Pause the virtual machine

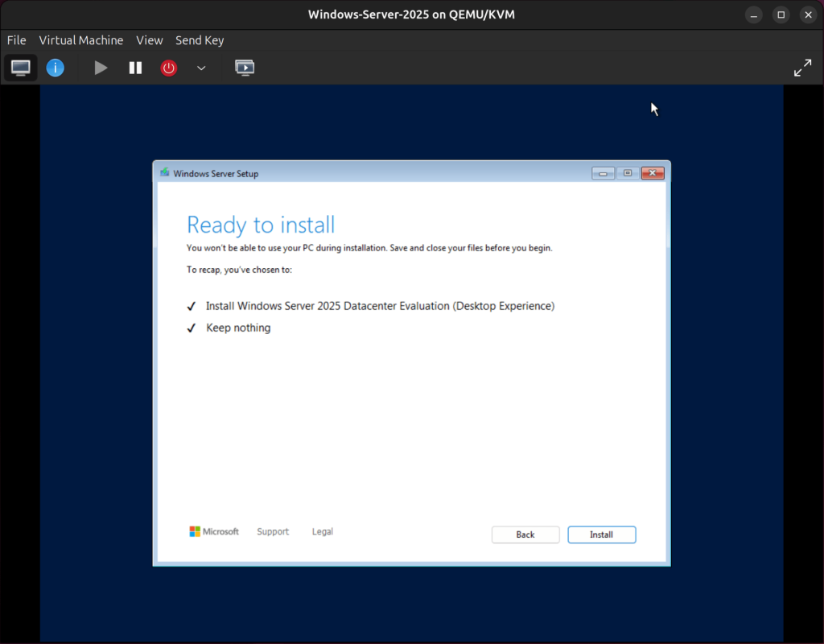(x=135, y=68)
